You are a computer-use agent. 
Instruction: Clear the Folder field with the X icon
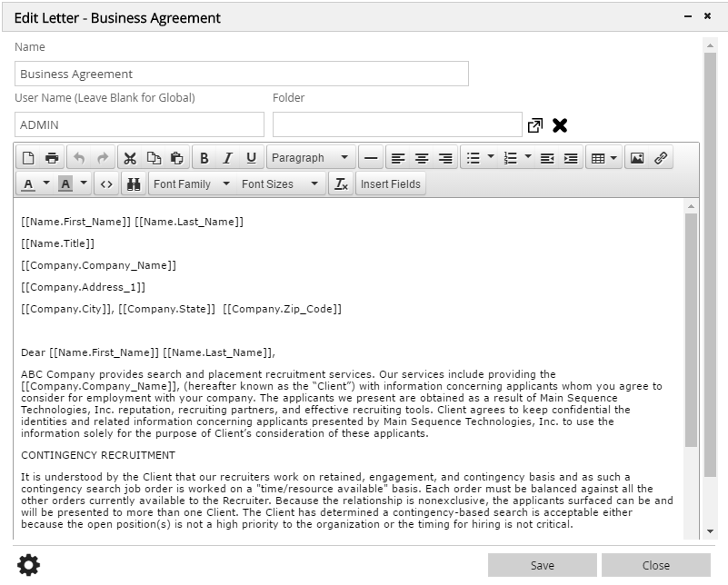click(560, 125)
